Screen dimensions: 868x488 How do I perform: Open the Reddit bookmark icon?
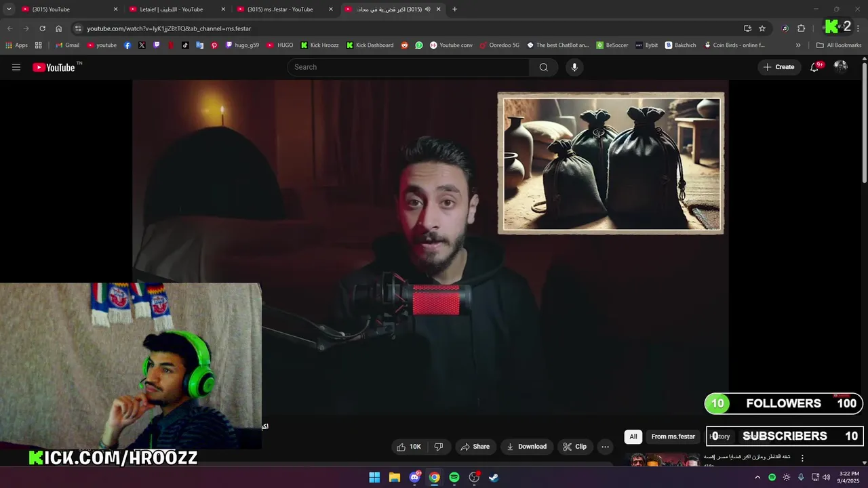click(405, 45)
